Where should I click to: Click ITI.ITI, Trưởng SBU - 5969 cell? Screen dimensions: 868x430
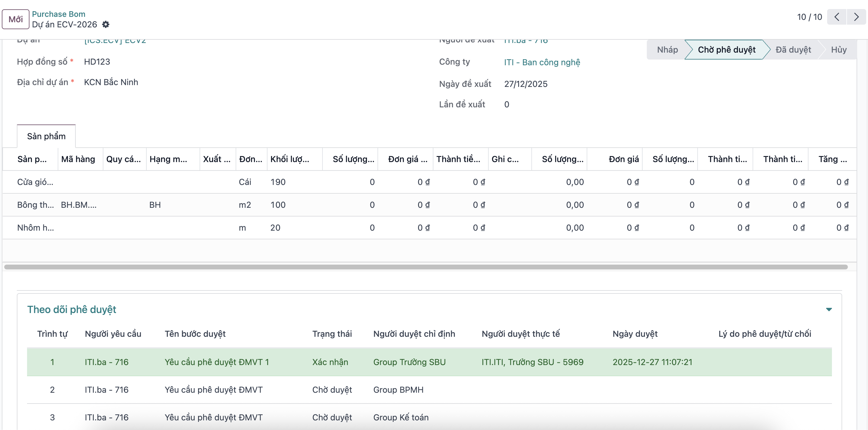tap(532, 362)
